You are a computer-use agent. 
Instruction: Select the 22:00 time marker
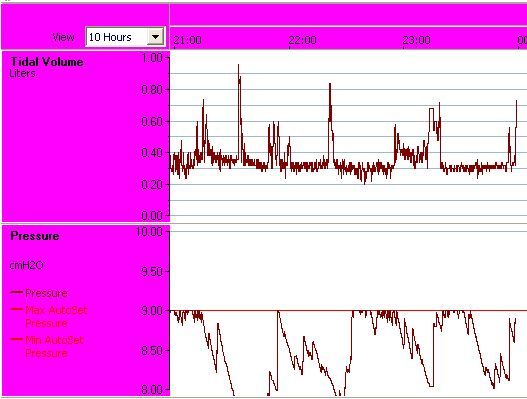(302, 40)
